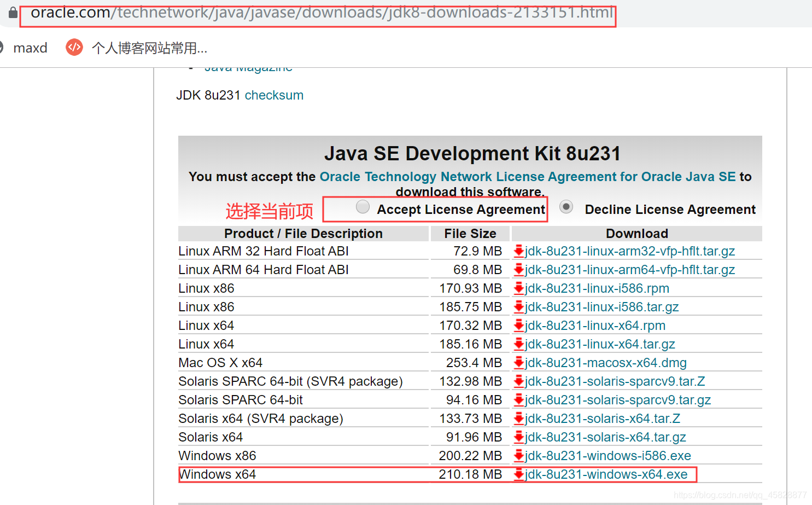812x505 pixels.
Task: Click the 170.32 MB file size cell
Action: pos(470,326)
